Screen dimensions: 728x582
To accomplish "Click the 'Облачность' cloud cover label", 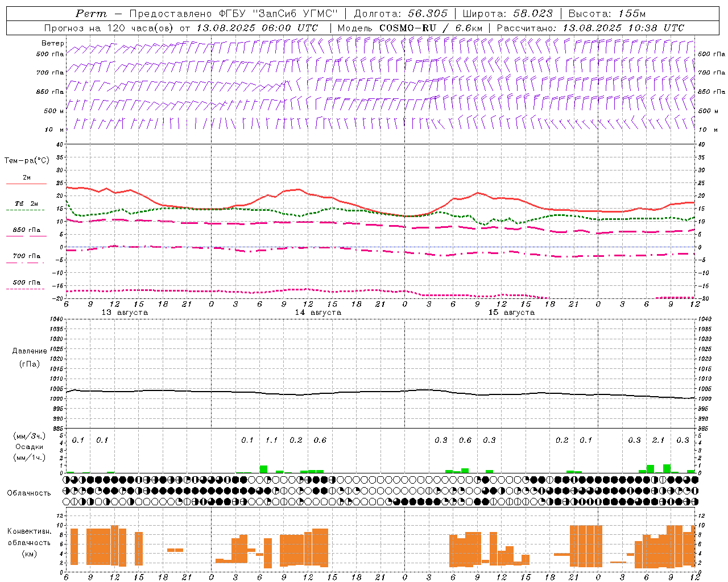I will pyautogui.click(x=29, y=493).
